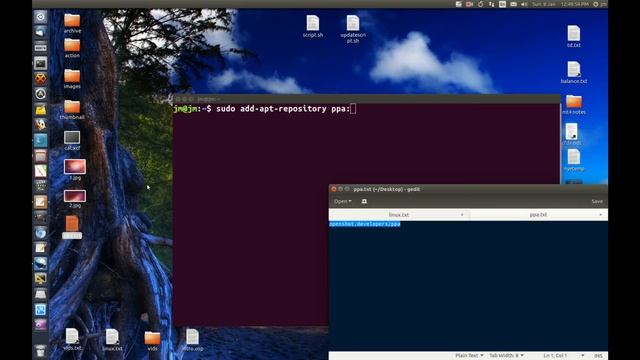Image resolution: width=640 pixels, height=360 pixels.
Task: Toggle the INS insert mode indicator
Action: click(x=598, y=356)
